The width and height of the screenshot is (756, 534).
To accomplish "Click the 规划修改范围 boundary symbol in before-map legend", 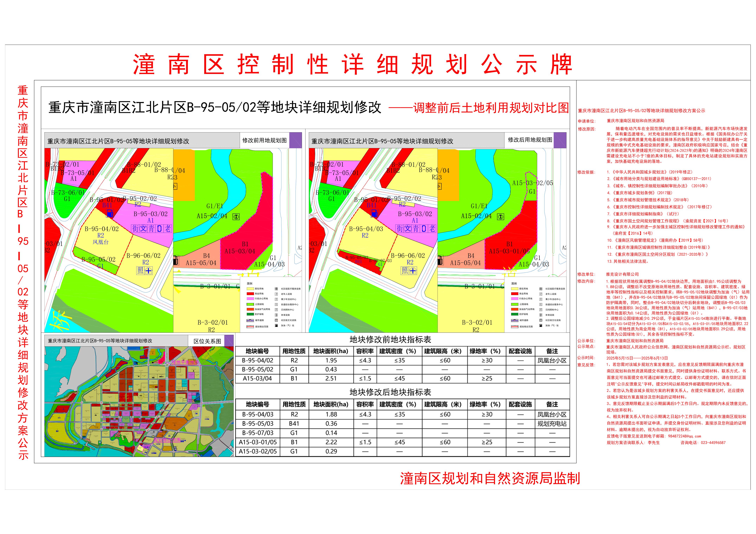I will [250, 327].
